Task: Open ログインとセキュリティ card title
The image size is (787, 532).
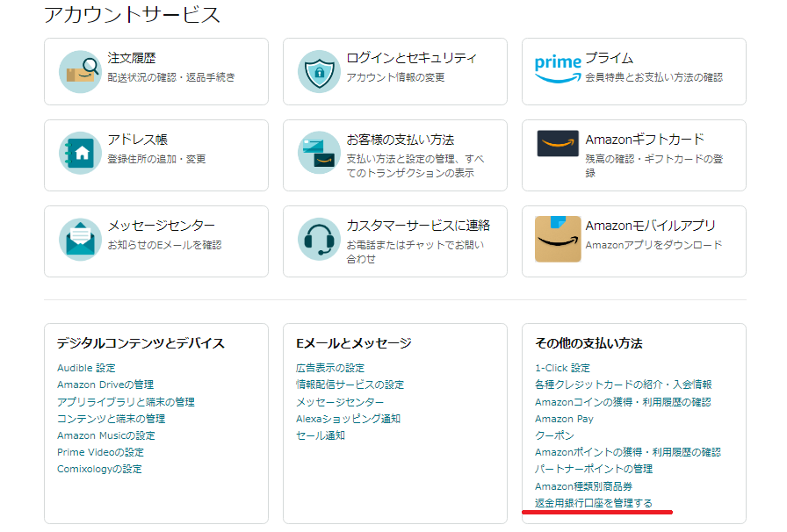Action: (412, 58)
